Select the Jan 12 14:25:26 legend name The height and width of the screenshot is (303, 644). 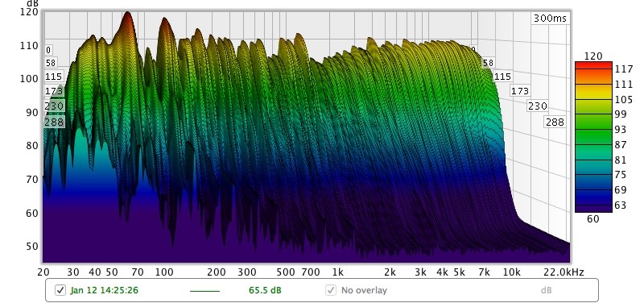point(105,290)
